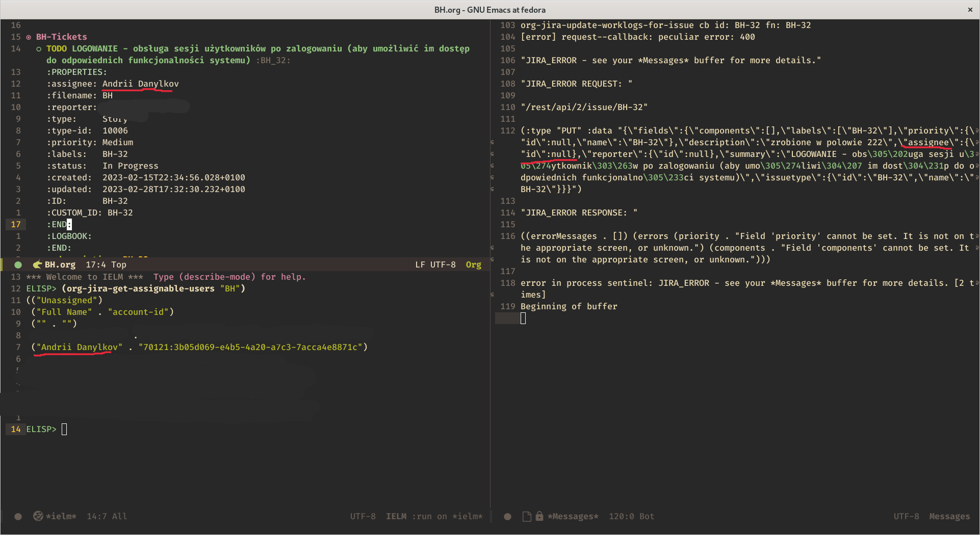Fold the TODO LOGOWANIE heading bullet
The width and height of the screenshot is (980, 535).
coord(39,49)
